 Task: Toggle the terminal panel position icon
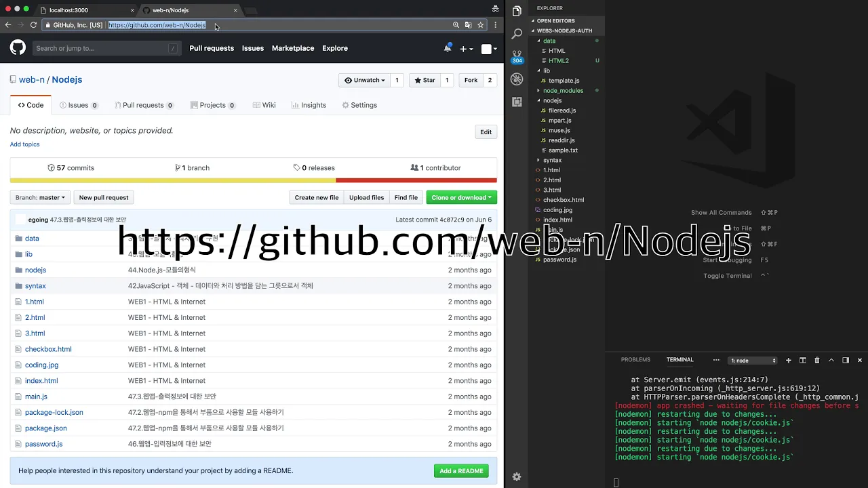point(846,360)
